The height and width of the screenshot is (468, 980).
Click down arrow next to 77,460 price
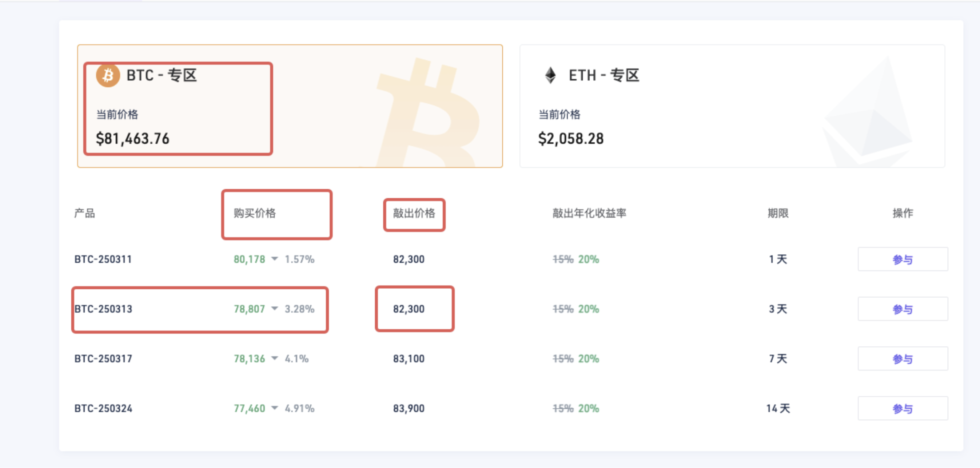pyautogui.click(x=275, y=408)
